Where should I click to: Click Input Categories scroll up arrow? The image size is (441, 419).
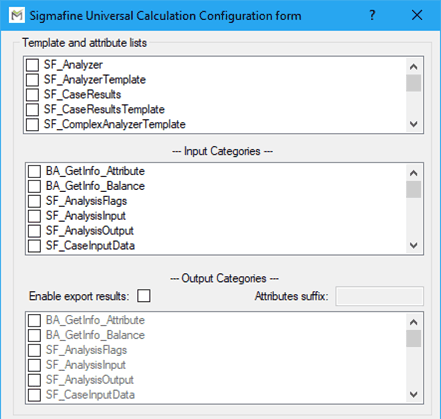tap(414, 173)
